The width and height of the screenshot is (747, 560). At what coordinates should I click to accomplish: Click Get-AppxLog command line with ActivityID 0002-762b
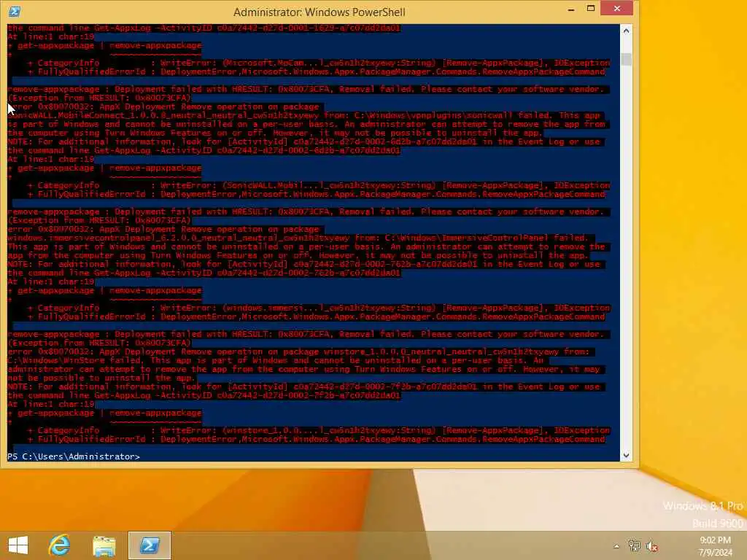pos(204,273)
